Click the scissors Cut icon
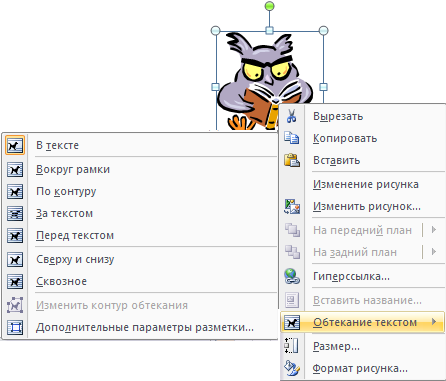 click(x=292, y=116)
